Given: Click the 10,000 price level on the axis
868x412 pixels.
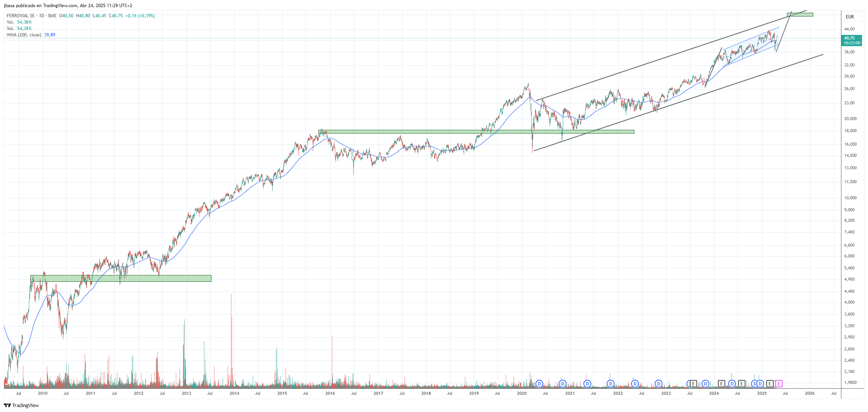Looking at the screenshot, I should point(850,198).
